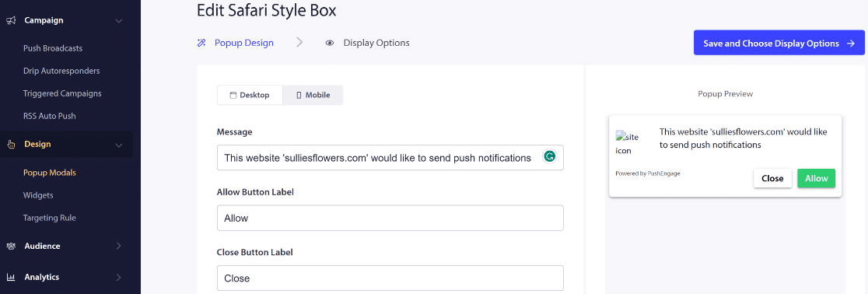Open Drip Autoresponders page
Viewport: 868px width, 294px height.
coord(61,71)
